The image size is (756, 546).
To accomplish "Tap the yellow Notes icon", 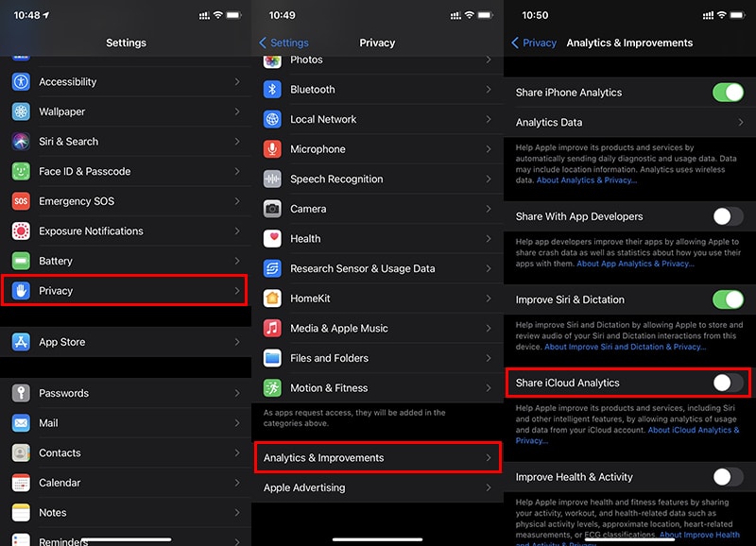I will 21,513.
